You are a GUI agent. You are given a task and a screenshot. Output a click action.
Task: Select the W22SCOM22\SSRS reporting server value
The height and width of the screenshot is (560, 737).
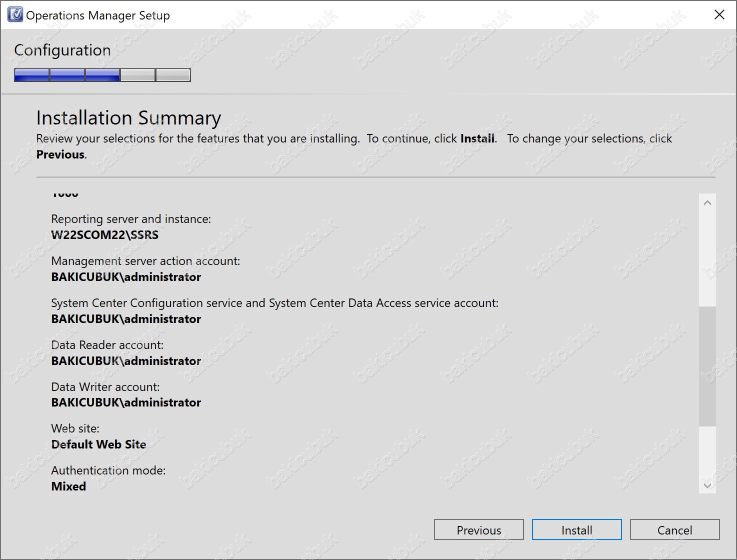[104, 235]
